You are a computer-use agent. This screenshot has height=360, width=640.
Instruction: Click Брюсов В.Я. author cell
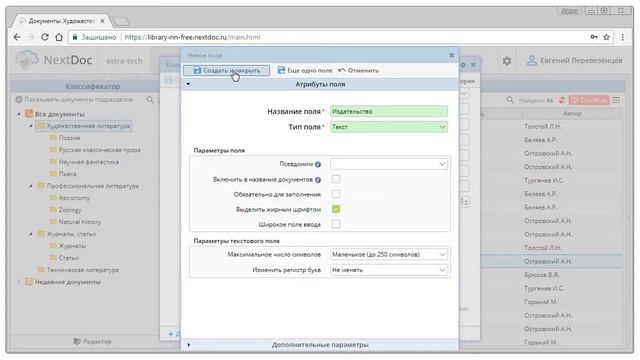(542, 275)
